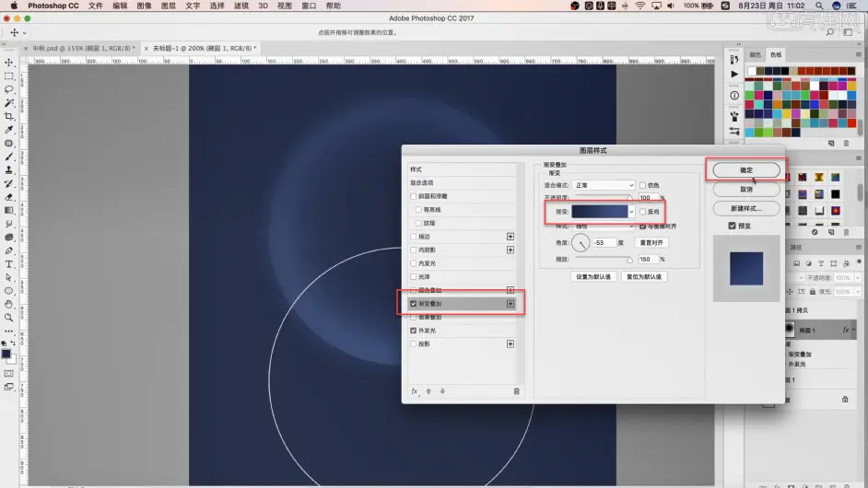This screenshot has height=488, width=868.
Task: Click the blue gradient preview bar
Action: pyautogui.click(x=600, y=212)
